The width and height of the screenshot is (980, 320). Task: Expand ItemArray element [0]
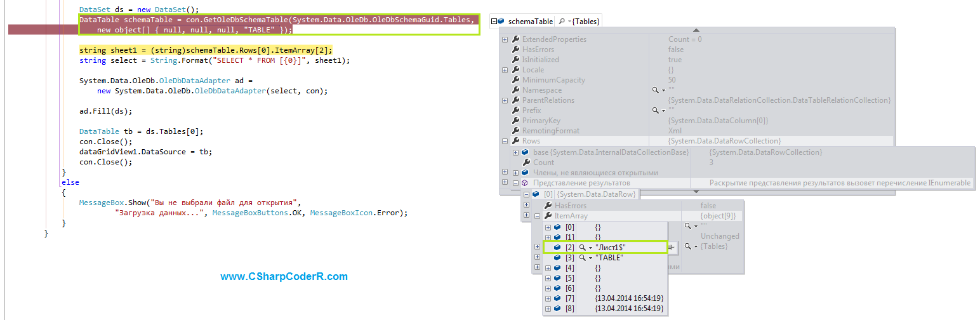pyautogui.click(x=548, y=227)
